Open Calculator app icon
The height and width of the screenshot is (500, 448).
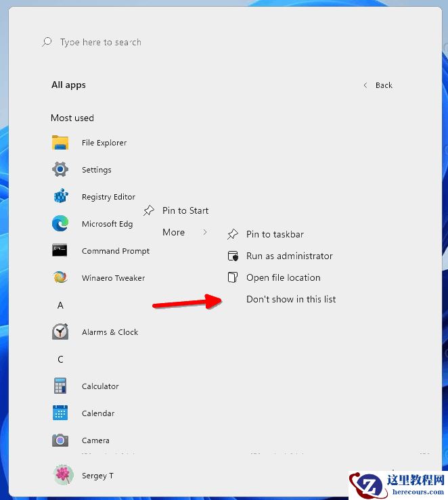click(60, 386)
